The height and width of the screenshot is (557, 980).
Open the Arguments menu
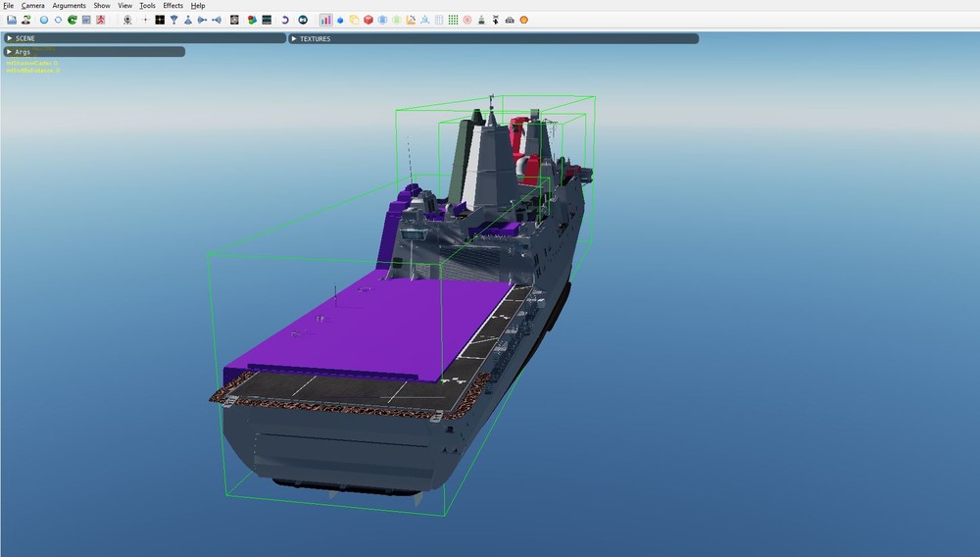click(69, 6)
